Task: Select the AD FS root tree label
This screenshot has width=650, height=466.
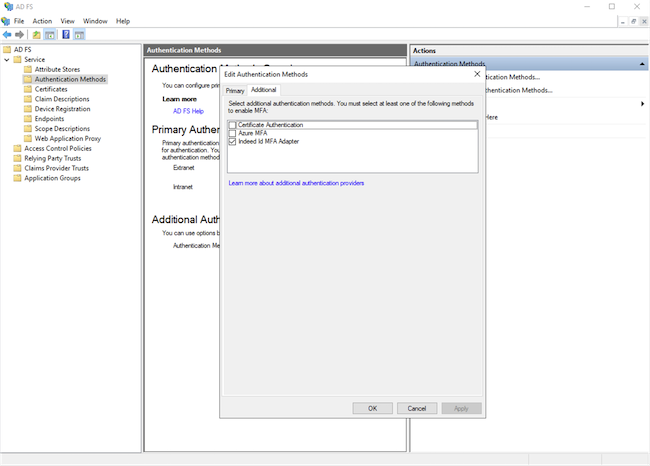Action: 22,50
